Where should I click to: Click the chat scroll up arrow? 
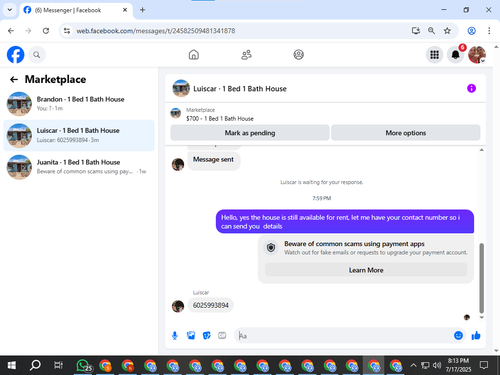click(481, 150)
